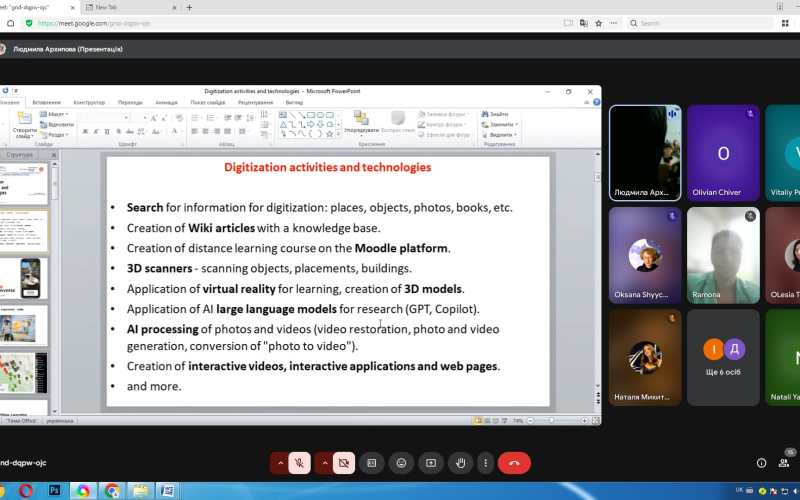The height and width of the screenshot is (500, 800).
Task: Raise hand in the meeting
Action: tap(461, 463)
